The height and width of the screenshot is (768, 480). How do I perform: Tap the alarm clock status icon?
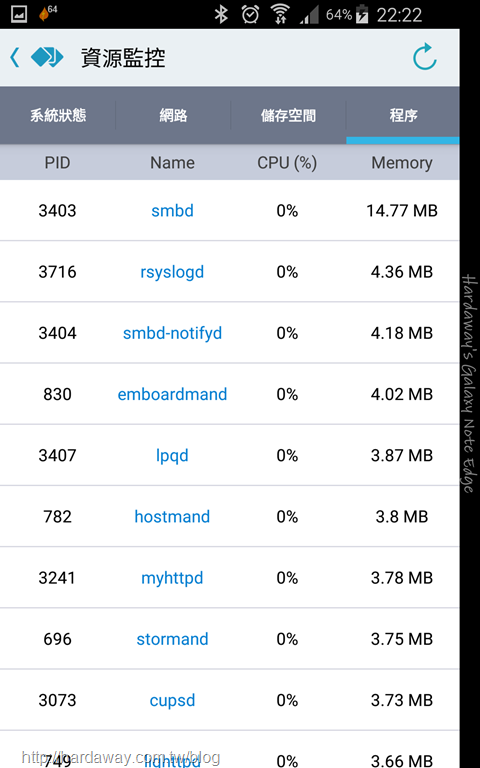coord(250,14)
